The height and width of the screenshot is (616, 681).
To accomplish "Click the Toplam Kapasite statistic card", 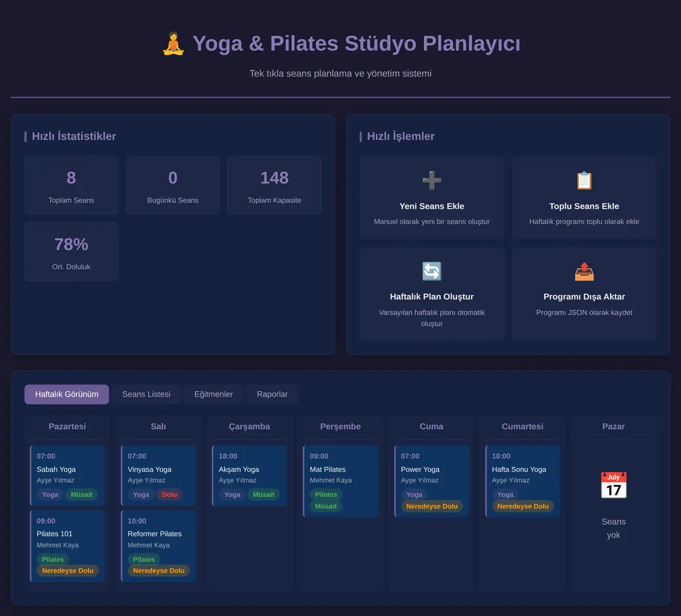I will pyautogui.click(x=274, y=185).
